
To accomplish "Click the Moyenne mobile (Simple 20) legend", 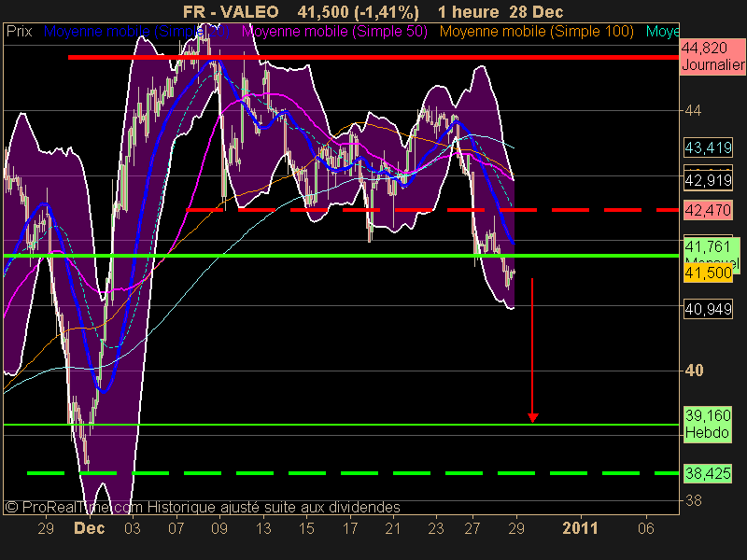I will 136,32.
